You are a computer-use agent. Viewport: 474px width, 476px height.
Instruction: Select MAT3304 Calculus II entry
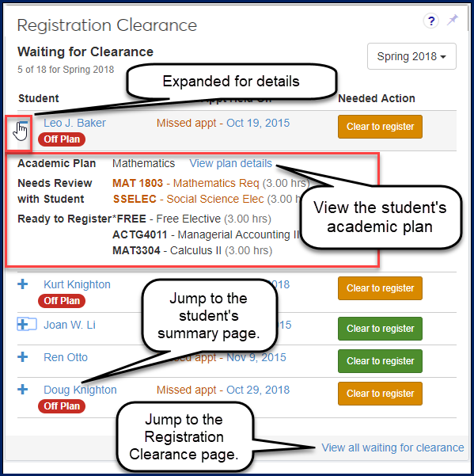click(x=192, y=250)
